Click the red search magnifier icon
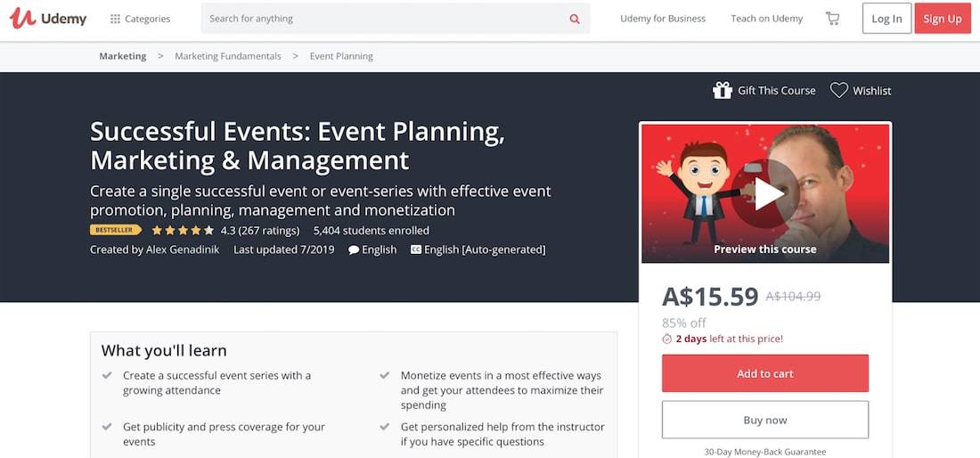Viewport: 980px width, 458px height. point(575,19)
